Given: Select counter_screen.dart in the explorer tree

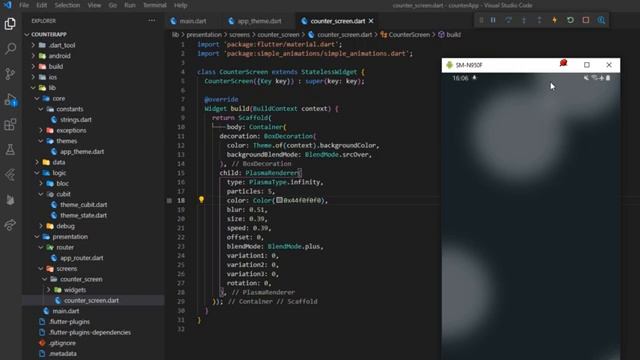Looking at the screenshot, I should coord(91,300).
